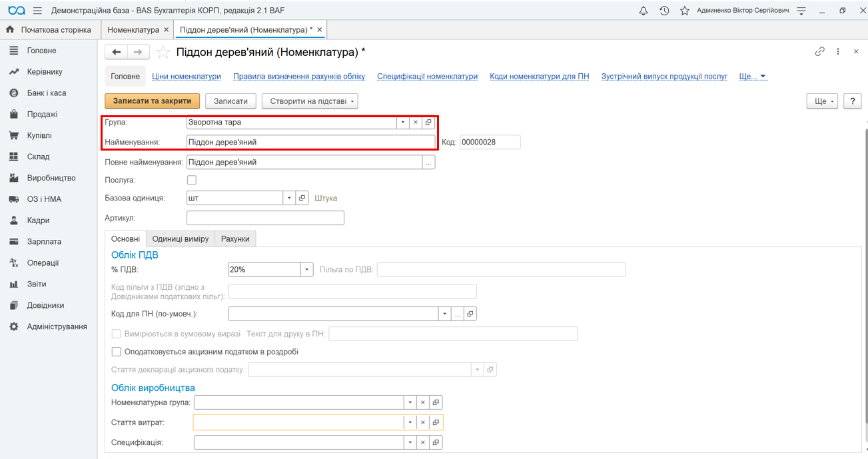Choose Код для ПН via ellipsis button
868x459 pixels.
[x=457, y=314]
